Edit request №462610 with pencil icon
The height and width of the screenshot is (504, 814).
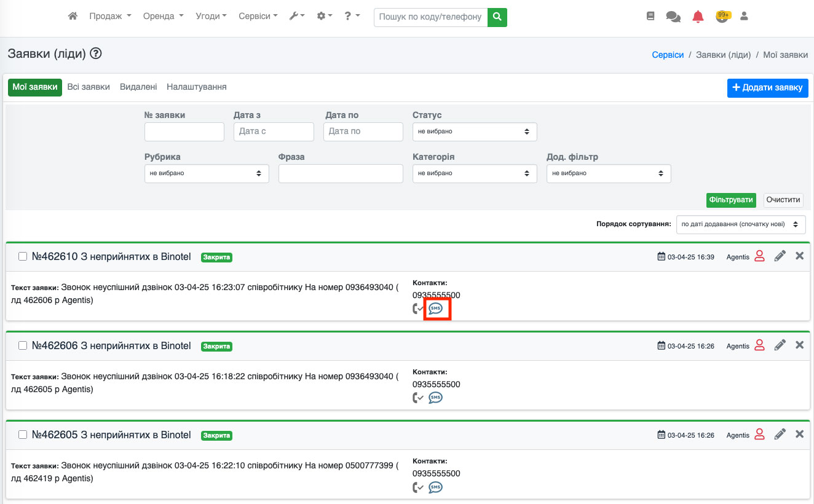(x=780, y=256)
